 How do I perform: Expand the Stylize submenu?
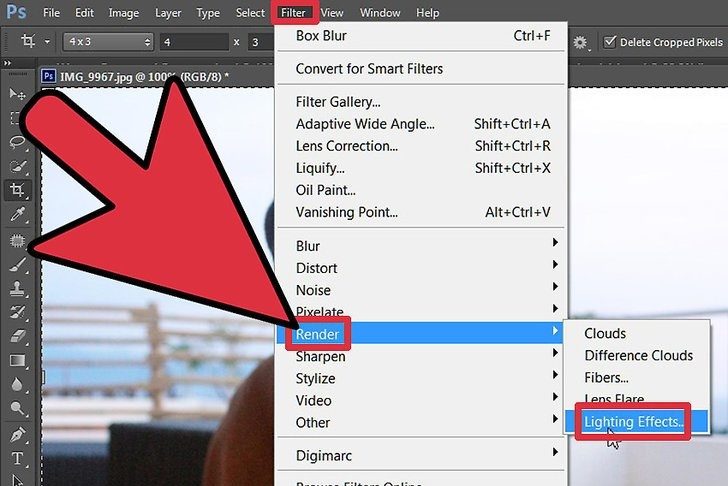pos(420,378)
